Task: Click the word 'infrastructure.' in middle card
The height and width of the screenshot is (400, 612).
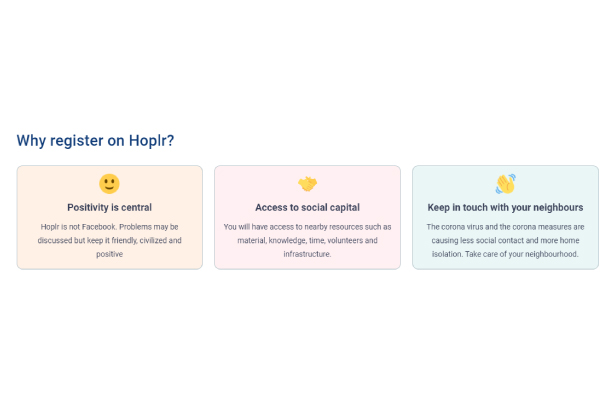Action: coord(308,254)
